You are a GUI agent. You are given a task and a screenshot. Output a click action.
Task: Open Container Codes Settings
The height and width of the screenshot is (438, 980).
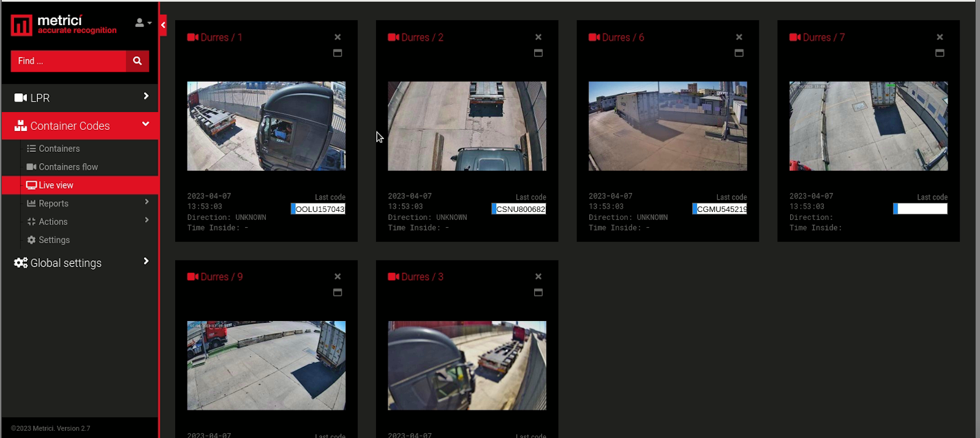pyautogui.click(x=54, y=240)
